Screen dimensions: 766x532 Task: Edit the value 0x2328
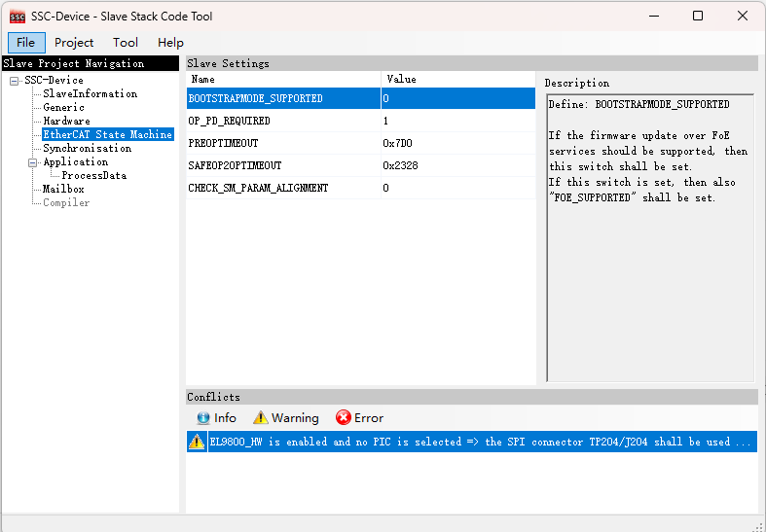[458, 166]
